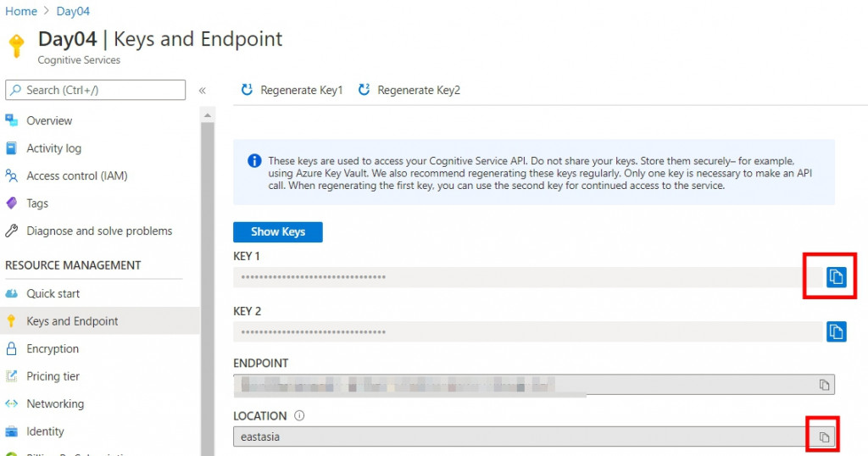Click the Encryption lock icon
This screenshot has height=456, width=868.
coord(11,348)
